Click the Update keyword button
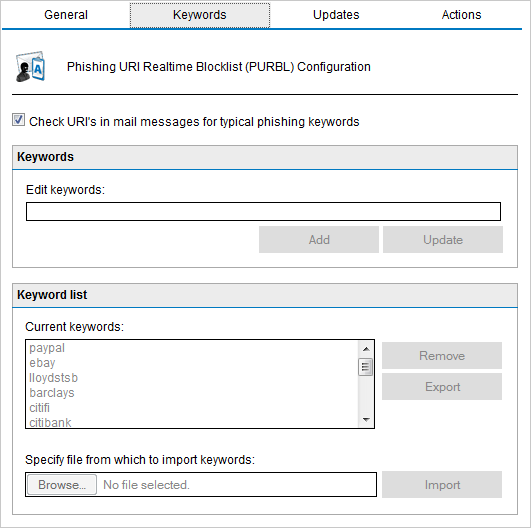The height and width of the screenshot is (528, 531). tap(443, 240)
